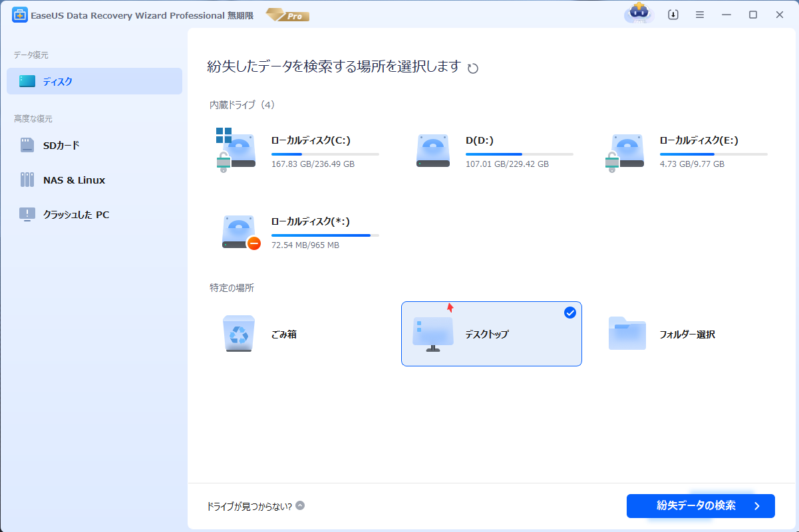799x532 pixels.
Task: Open the フォルダー選択 folder icon
Action: tap(627, 334)
